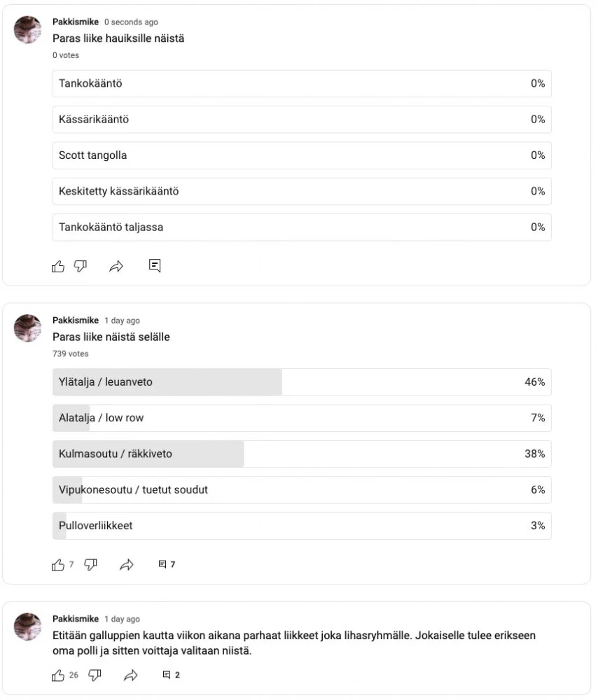Like the back exercise poll post

pyautogui.click(x=58, y=565)
